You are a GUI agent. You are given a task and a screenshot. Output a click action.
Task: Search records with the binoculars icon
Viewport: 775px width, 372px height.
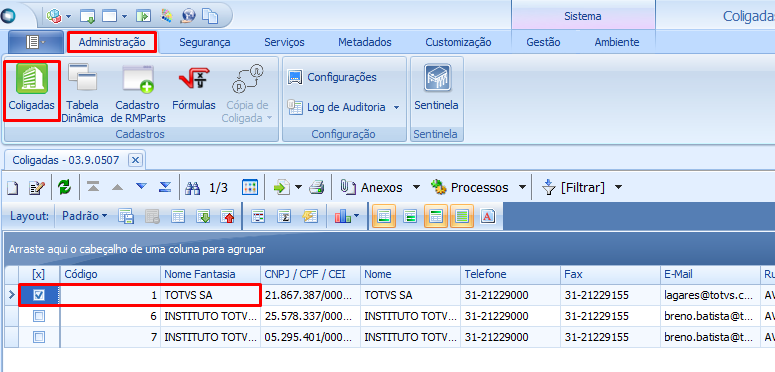[x=192, y=188]
